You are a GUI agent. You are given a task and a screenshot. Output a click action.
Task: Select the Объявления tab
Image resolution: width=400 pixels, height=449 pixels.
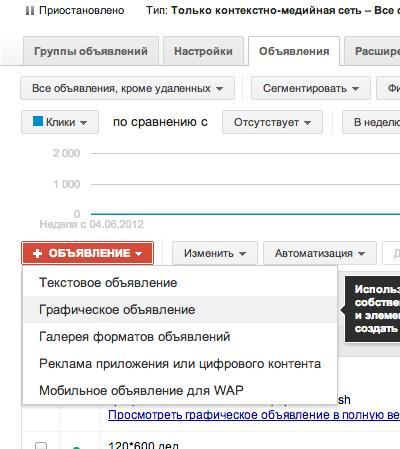point(294,51)
